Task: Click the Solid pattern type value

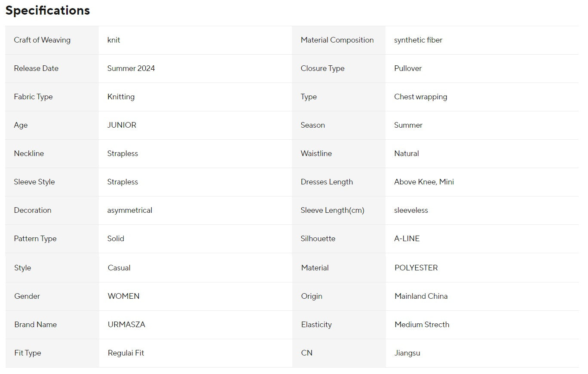Action: click(x=116, y=239)
